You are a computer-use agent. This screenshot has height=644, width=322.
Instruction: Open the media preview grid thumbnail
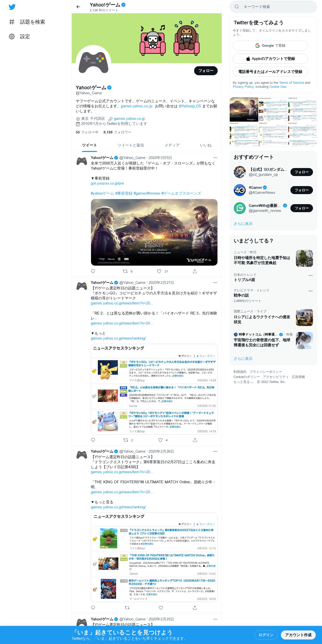(x=273, y=122)
